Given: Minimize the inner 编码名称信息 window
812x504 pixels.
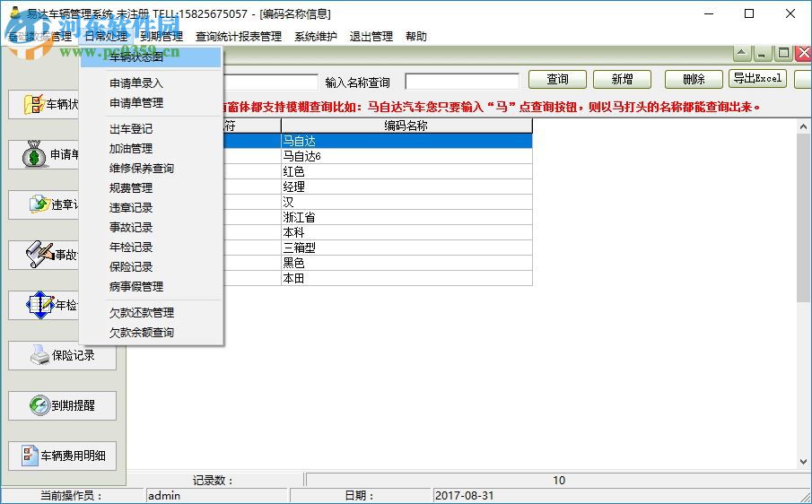Looking at the screenshot, I should click(x=761, y=53).
